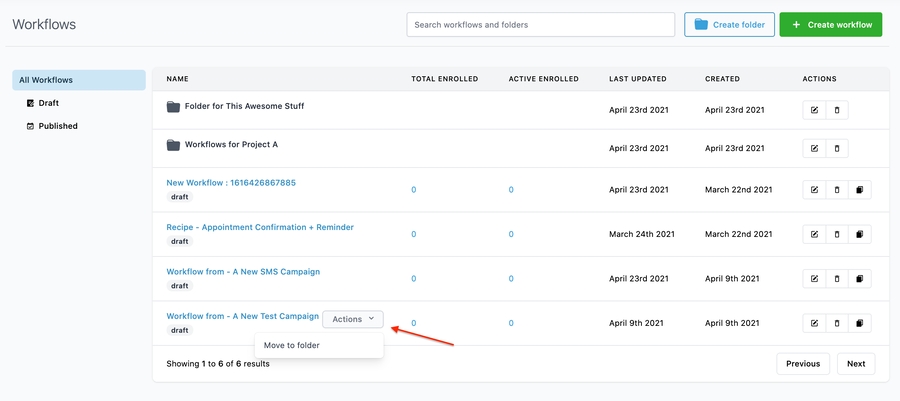Select the All Workflows sidebar filter
900x401 pixels.
[x=79, y=80]
